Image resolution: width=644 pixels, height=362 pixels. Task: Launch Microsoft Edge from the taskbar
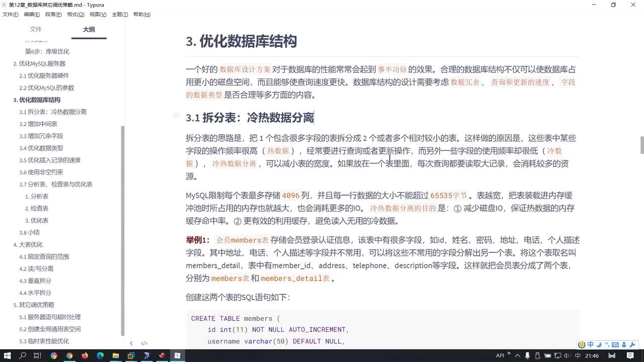[100, 355]
